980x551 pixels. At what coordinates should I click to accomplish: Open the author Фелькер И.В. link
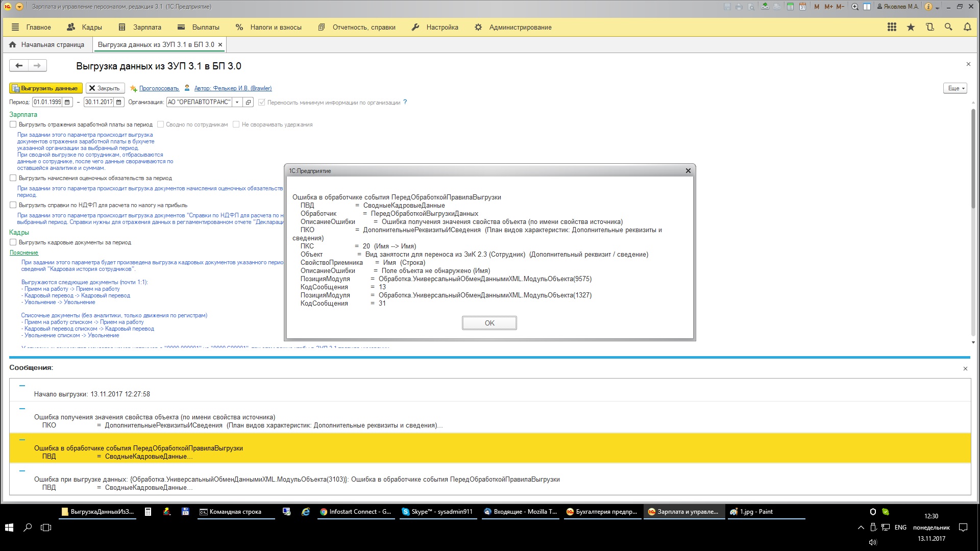(233, 88)
